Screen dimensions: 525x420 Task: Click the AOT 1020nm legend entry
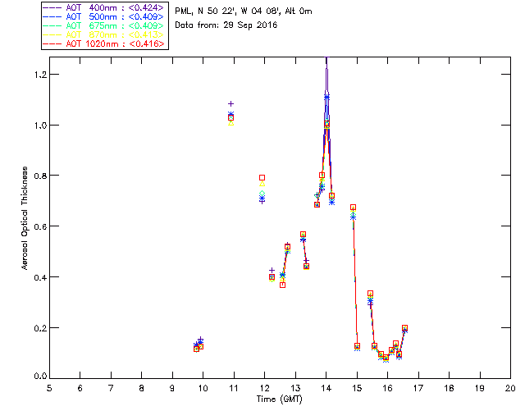pos(103,43)
